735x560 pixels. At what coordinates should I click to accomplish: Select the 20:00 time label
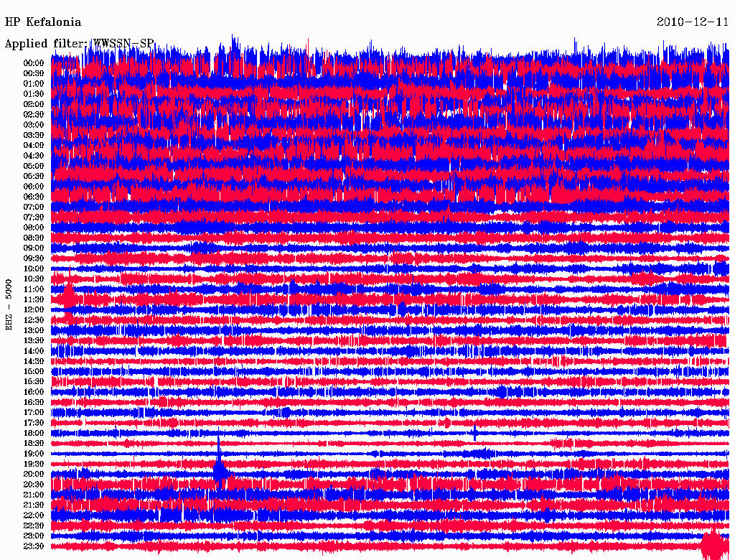pos(34,475)
